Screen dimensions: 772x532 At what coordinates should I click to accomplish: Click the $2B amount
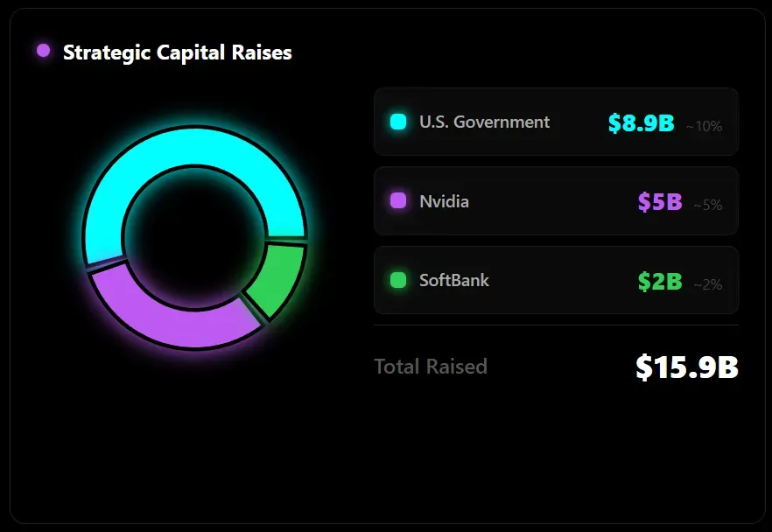tap(660, 282)
